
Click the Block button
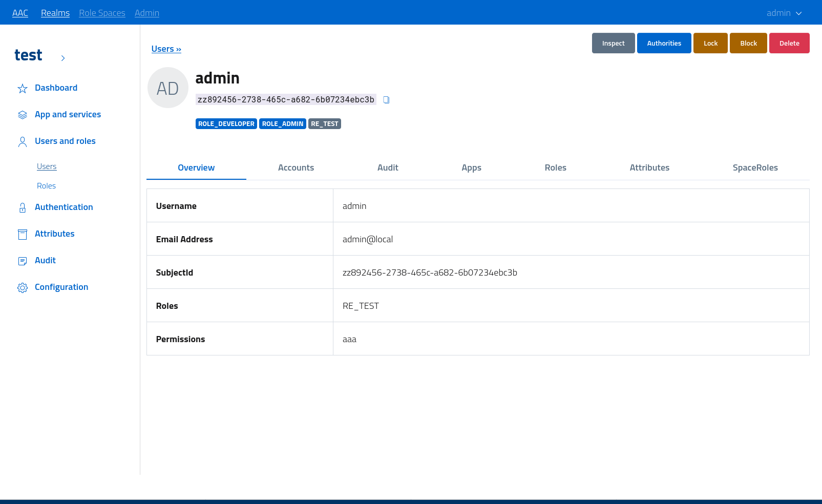pyautogui.click(x=748, y=43)
